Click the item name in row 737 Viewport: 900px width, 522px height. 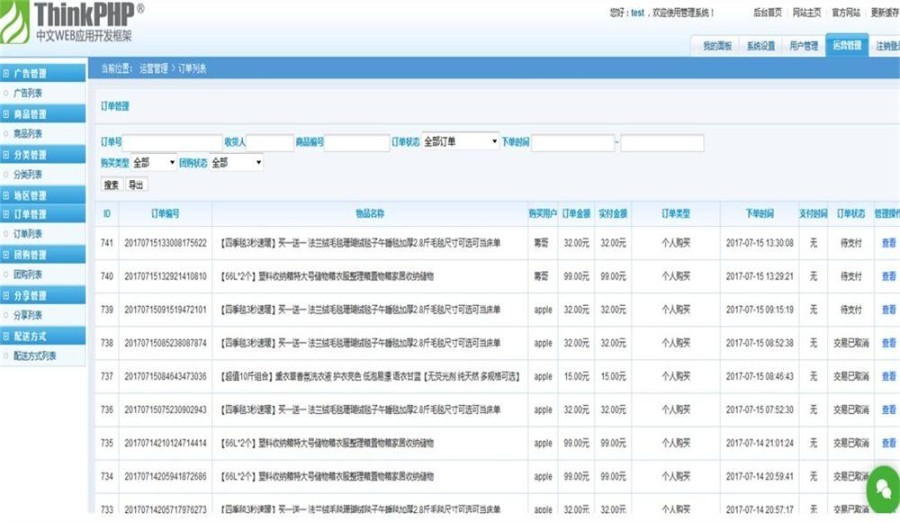(370, 376)
